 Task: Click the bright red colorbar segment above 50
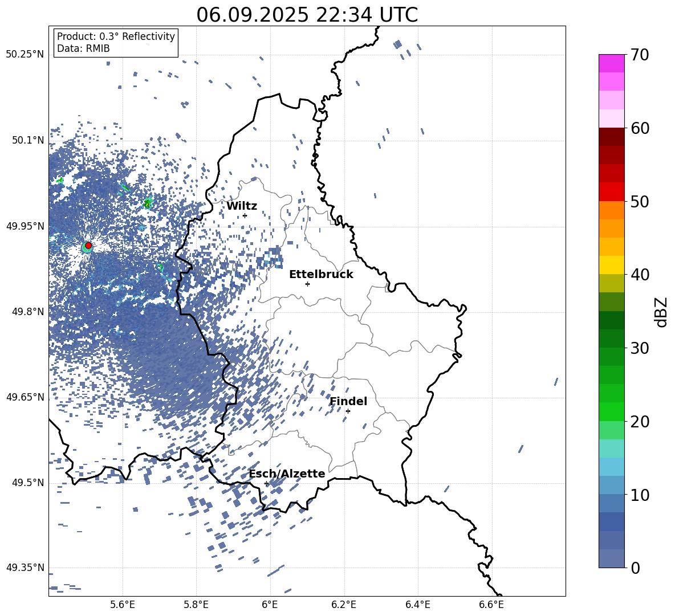coord(611,192)
